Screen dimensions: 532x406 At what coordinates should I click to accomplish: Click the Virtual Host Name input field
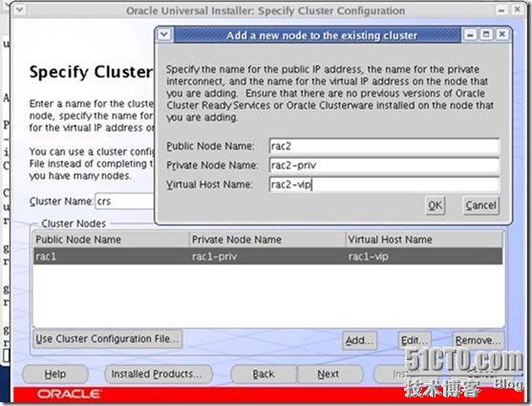pyautogui.click(x=384, y=184)
